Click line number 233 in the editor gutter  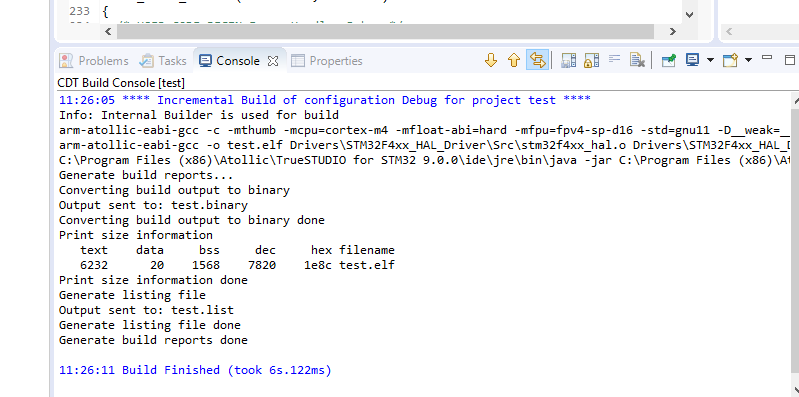[79, 11]
